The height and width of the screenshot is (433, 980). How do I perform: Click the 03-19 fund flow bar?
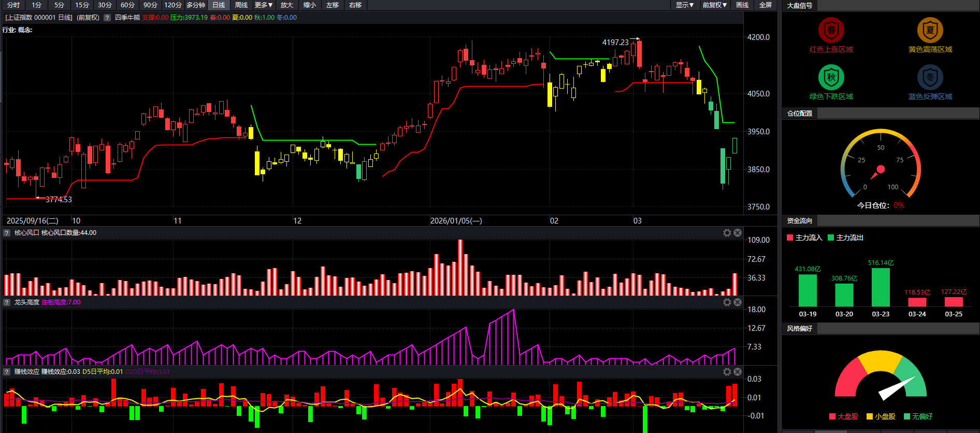(x=808, y=290)
